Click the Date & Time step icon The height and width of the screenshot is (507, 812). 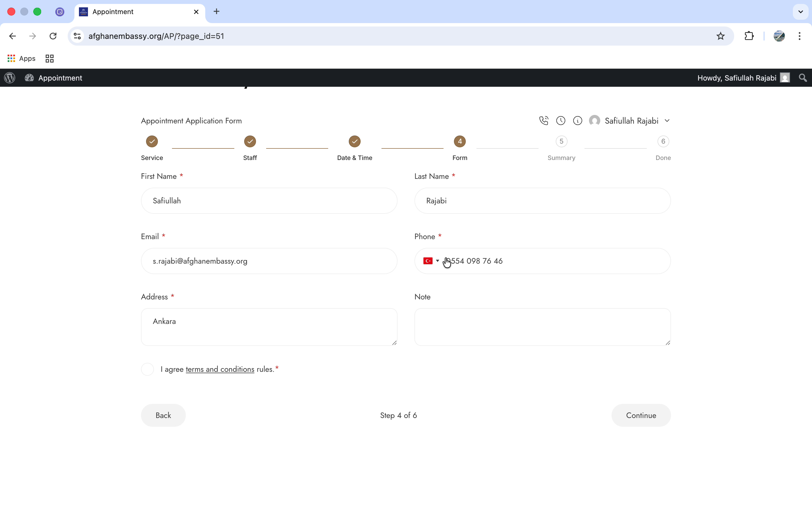click(x=355, y=141)
